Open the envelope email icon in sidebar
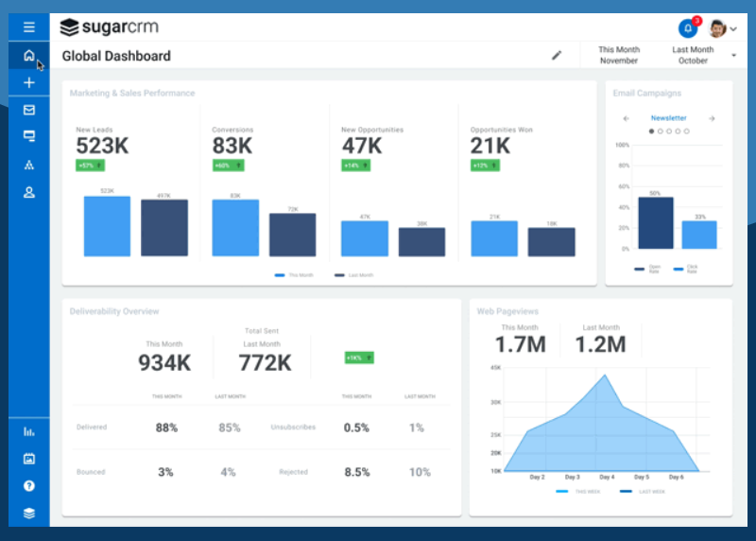Viewport: 756px width, 541px height. click(x=29, y=110)
